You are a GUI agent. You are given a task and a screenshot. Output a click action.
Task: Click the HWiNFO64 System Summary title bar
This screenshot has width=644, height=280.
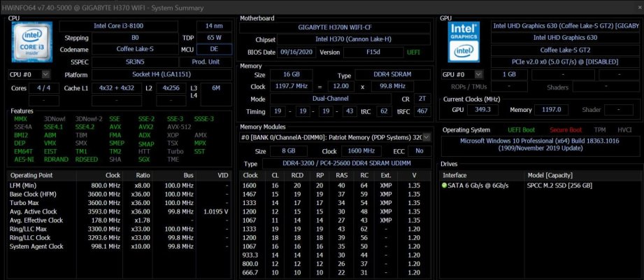pyautogui.click(x=322, y=8)
